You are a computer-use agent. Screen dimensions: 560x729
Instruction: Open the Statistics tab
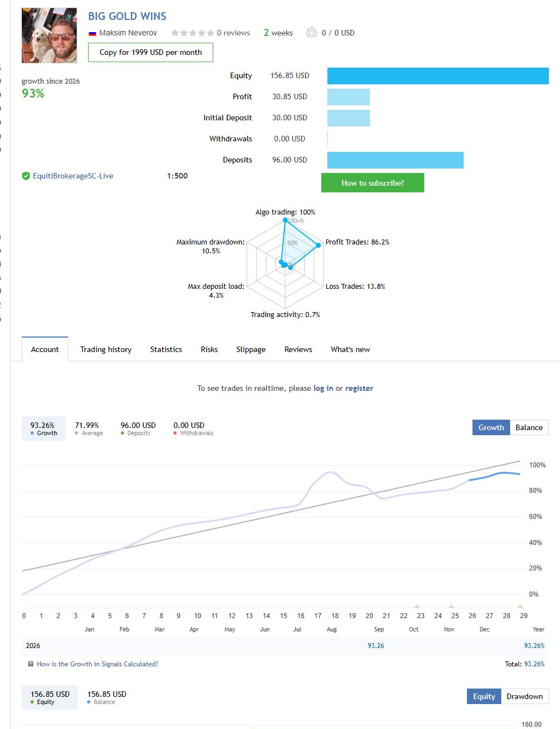pos(166,349)
